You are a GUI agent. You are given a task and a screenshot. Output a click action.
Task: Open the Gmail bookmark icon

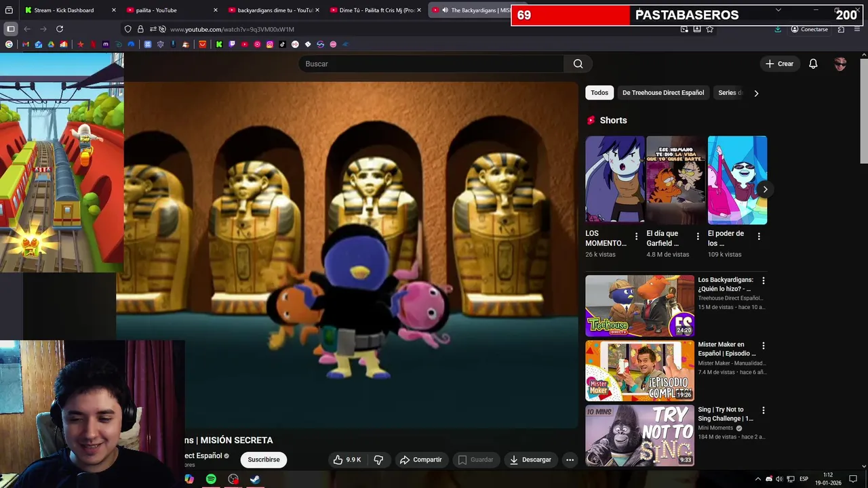tap(25, 44)
